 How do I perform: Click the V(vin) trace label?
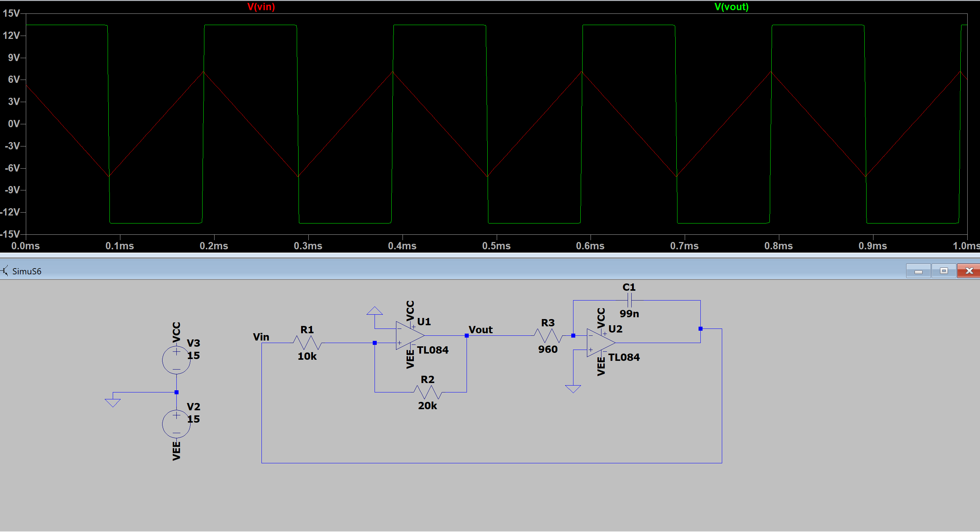point(261,7)
